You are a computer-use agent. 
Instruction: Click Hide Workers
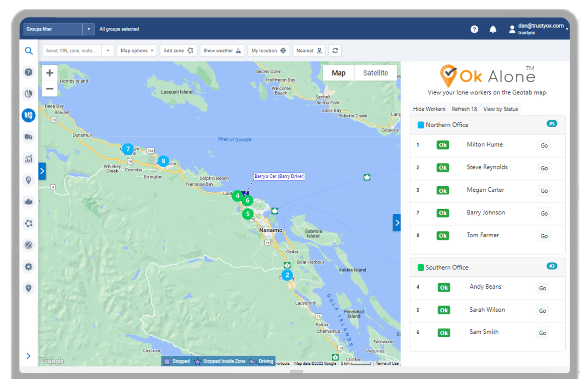429,109
